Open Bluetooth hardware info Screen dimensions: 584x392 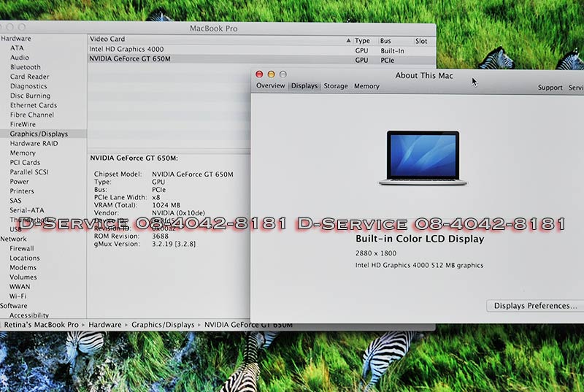coord(26,67)
